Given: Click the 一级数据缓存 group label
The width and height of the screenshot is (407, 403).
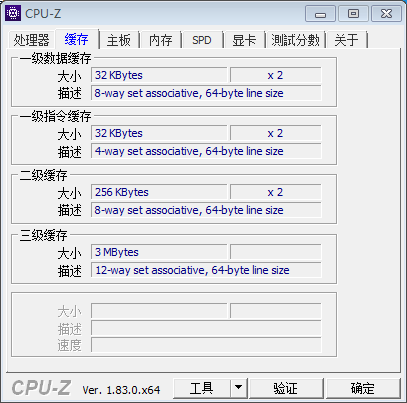Looking at the screenshot, I should point(55,58).
